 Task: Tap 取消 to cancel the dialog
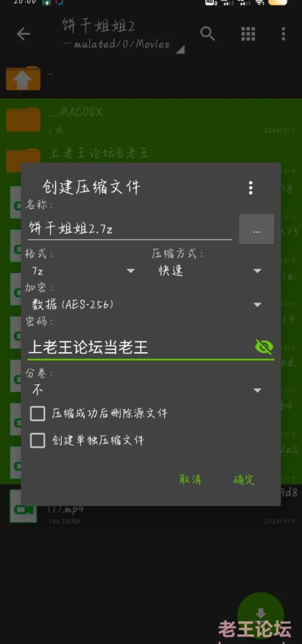[190, 480]
